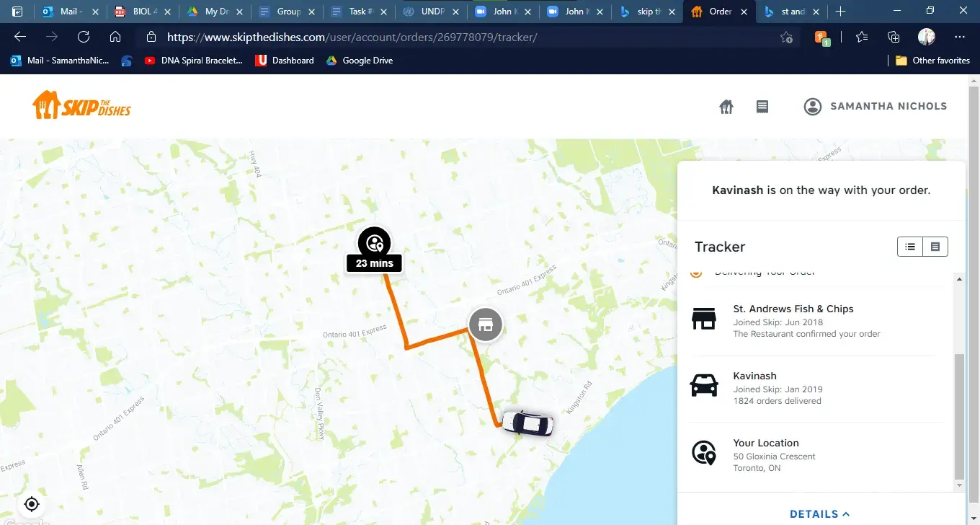Viewport: 980px width, 525px height.
Task: Open the DNA Spiral Bracelet bookmark
Action: (193, 61)
